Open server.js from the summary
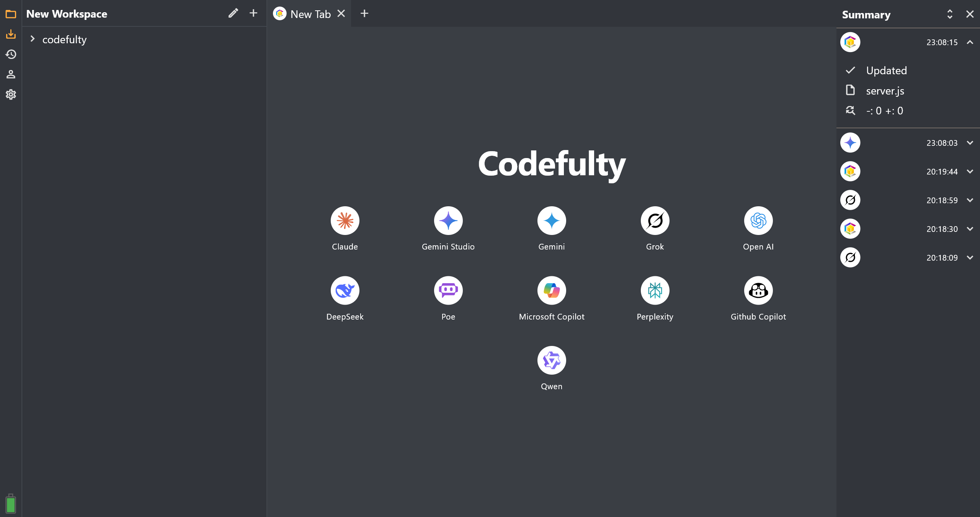Screen dimensions: 980x517 click(885, 91)
